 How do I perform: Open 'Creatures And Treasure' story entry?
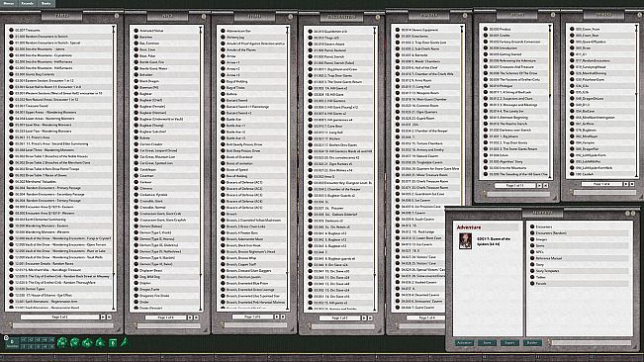(x=516, y=67)
